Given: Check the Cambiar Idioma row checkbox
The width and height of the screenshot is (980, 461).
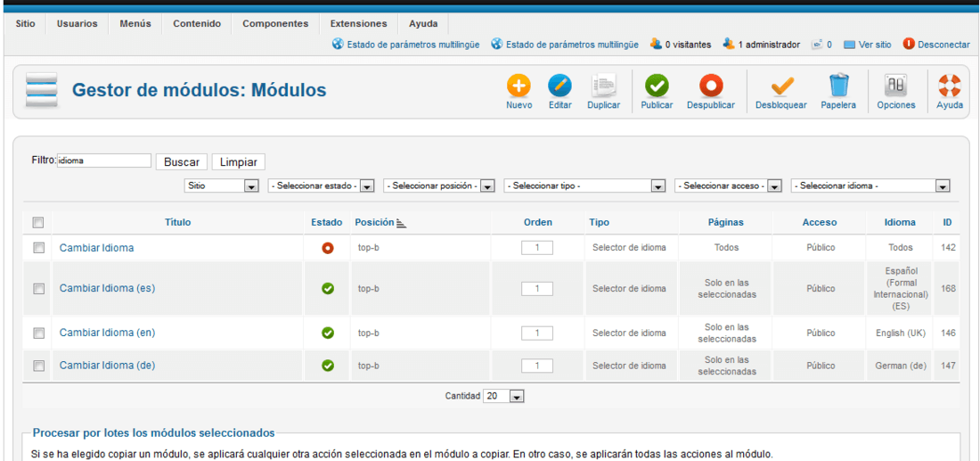Looking at the screenshot, I should coord(38,248).
